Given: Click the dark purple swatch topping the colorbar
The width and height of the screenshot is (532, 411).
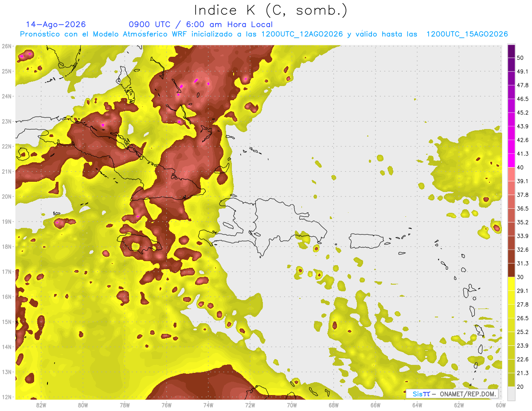Looking at the screenshot, I should tap(511, 51).
